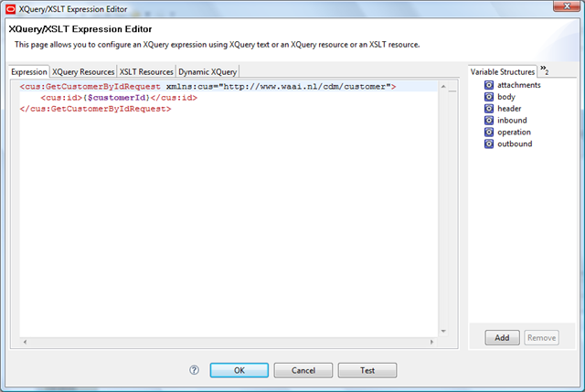This screenshot has width=585, height=392.
Task: Click the attachments variable icon
Action: click(x=489, y=85)
